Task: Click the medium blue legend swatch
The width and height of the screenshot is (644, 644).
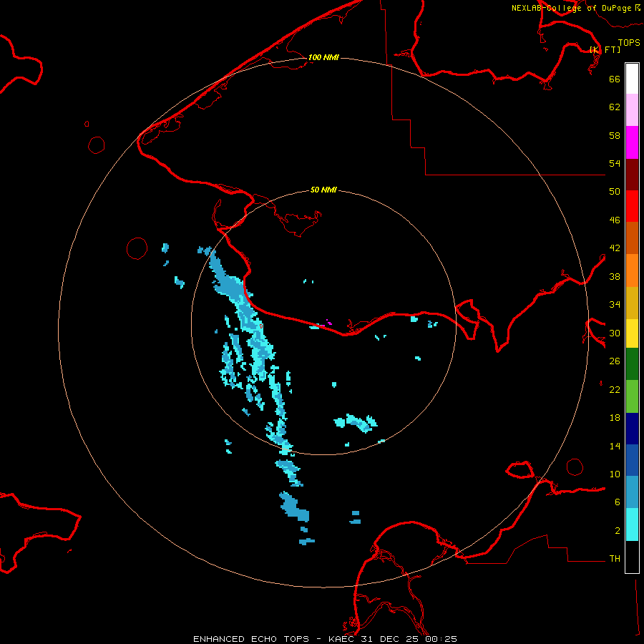Action: tap(632, 460)
